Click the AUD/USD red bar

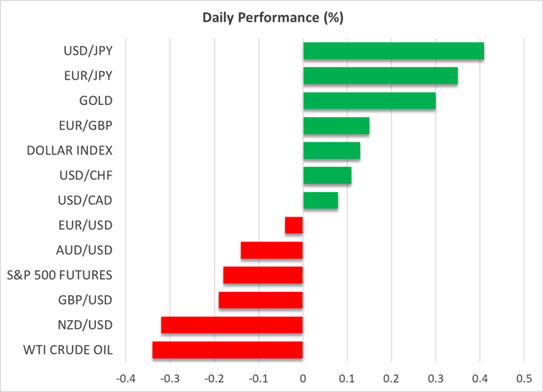[x=271, y=250]
